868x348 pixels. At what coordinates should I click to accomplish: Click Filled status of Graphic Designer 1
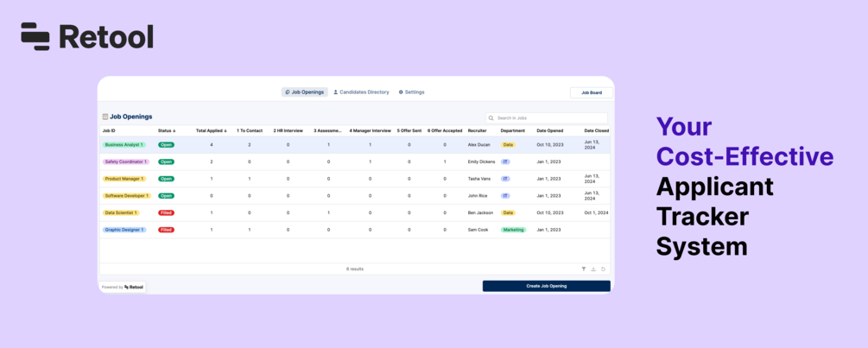[x=166, y=230]
